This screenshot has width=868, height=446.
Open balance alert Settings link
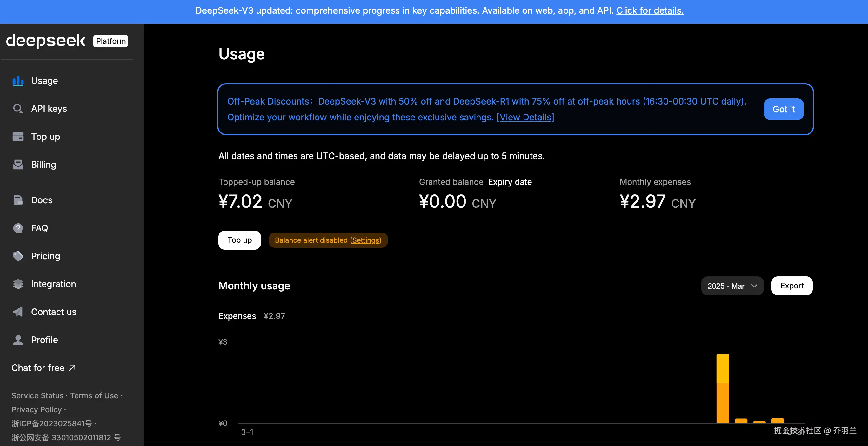pyautogui.click(x=366, y=240)
